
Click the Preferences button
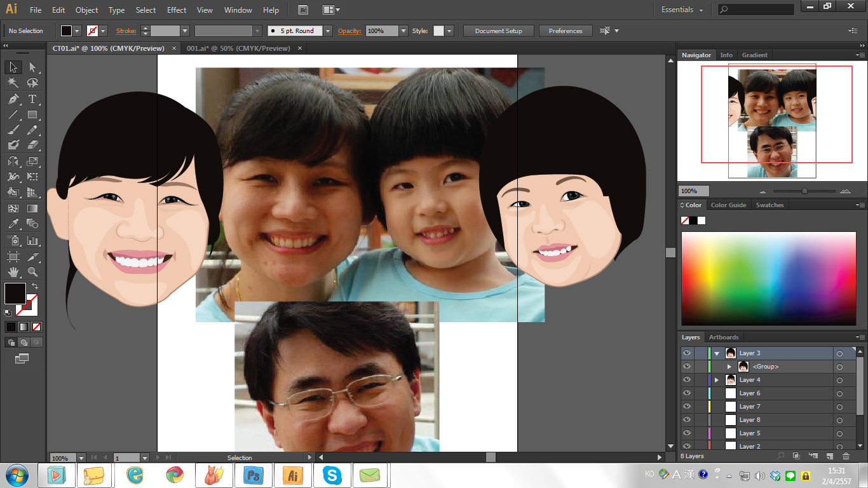[x=565, y=31]
